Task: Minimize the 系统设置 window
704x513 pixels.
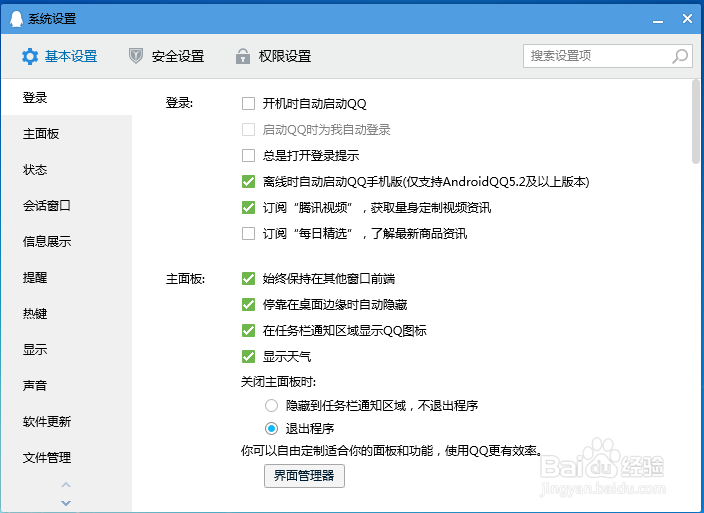Action: tap(658, 20)
